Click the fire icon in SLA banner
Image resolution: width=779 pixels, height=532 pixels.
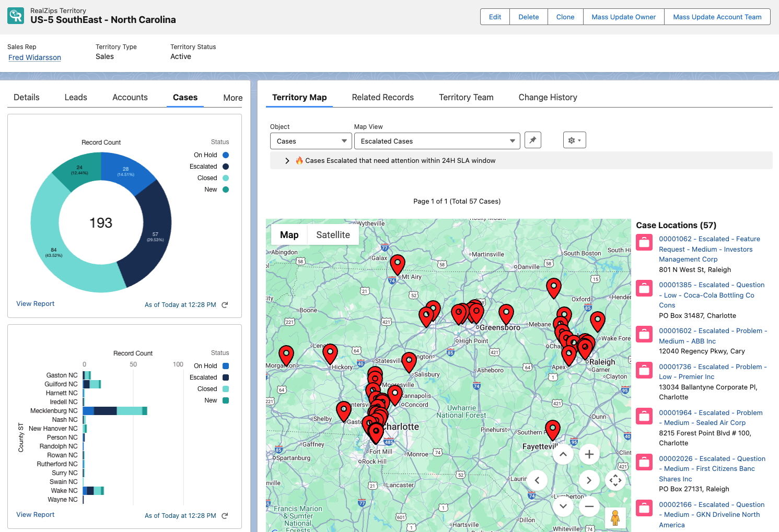299,160
